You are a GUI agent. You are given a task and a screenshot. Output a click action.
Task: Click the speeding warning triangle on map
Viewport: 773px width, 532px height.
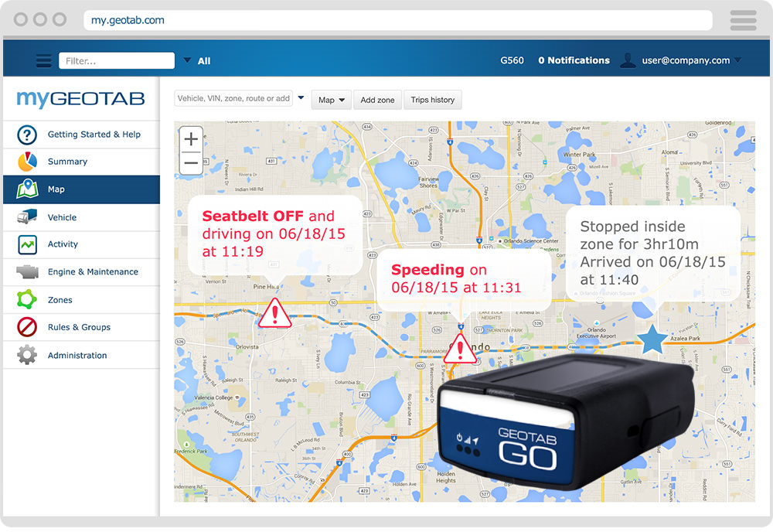tap(460, 350)
